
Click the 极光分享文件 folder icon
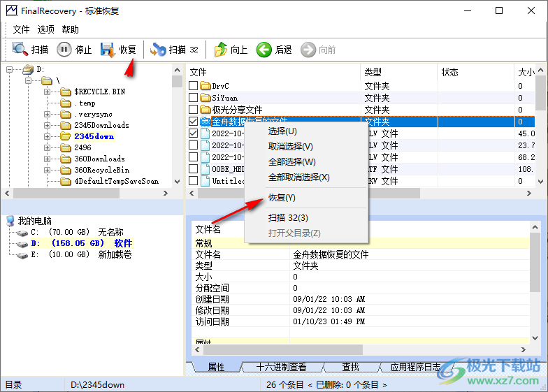[206, 109]
